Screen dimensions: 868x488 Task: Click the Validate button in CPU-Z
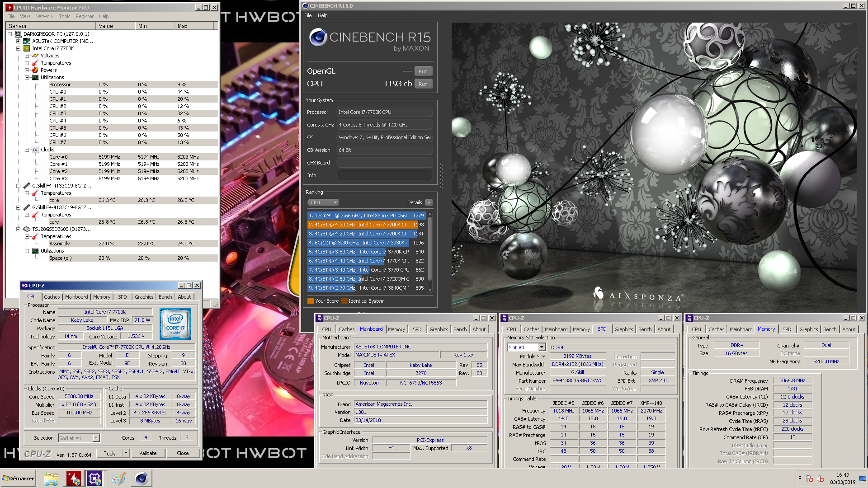click(148, 453)
